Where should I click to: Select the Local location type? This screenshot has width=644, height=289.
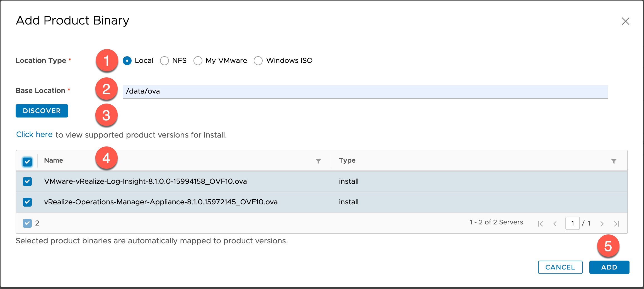pyautogui.click(x=127, y=61)
